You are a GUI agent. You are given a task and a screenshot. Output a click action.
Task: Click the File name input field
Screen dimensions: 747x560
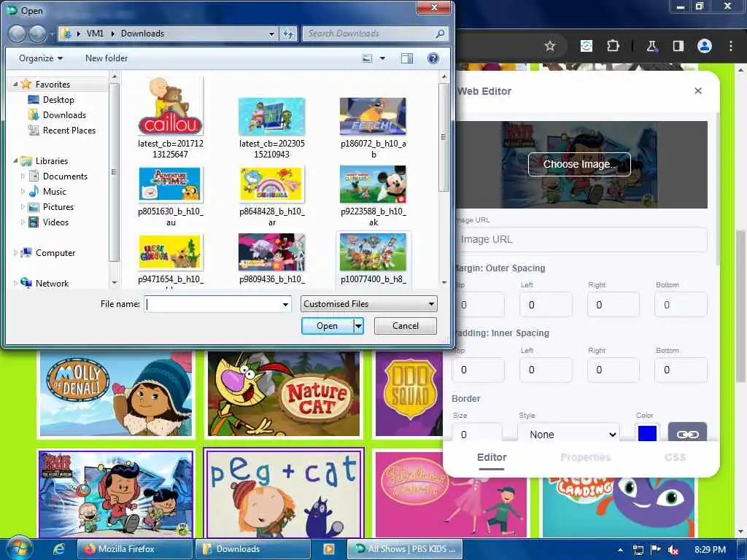tap(212, 304)
